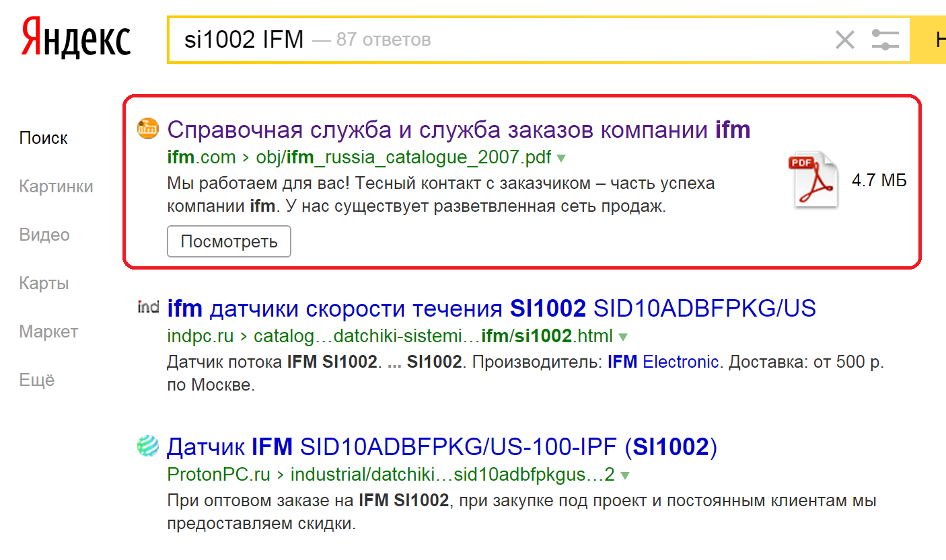This screenshot has height=560, width=946.
Task: Click the orange ifm favicon
Action: [148, 128]
